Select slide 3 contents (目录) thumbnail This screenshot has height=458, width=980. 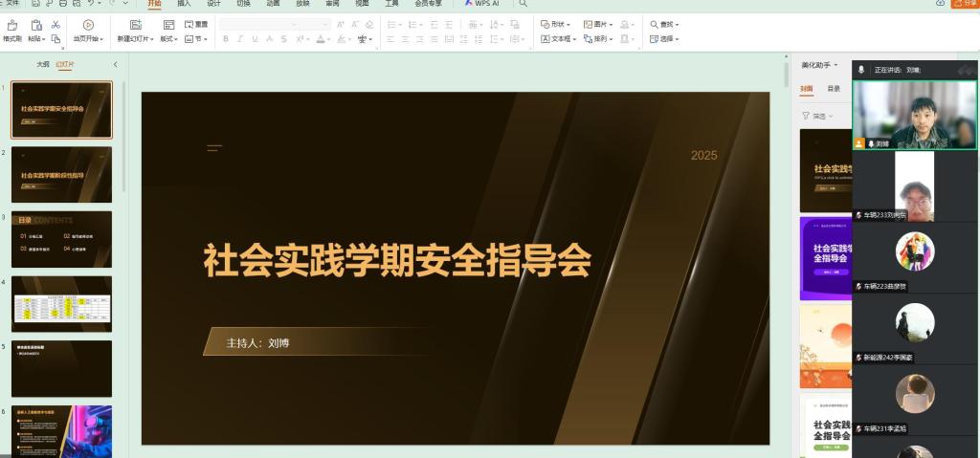pos(62,239)
